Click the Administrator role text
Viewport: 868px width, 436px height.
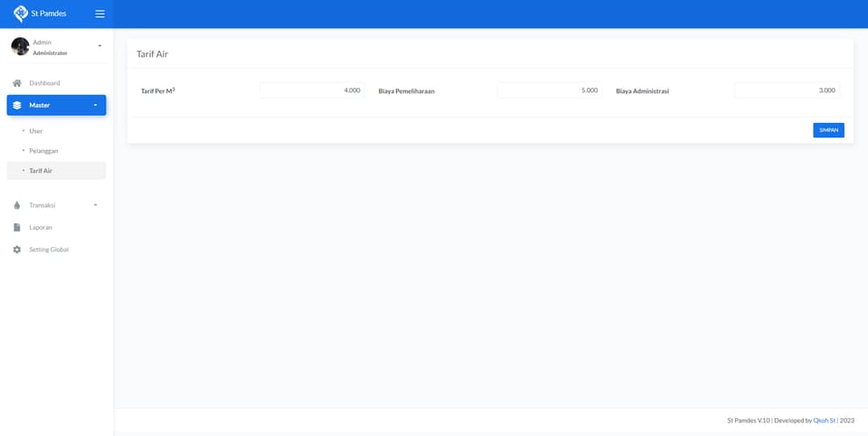(50, 53)
